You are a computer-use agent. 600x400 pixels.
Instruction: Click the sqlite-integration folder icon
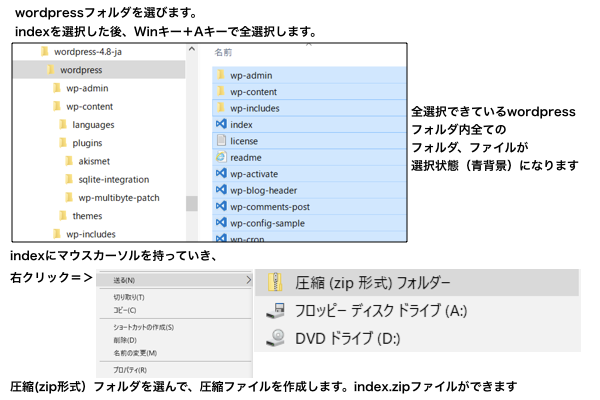pyautogui.click(x=69, y=179)
